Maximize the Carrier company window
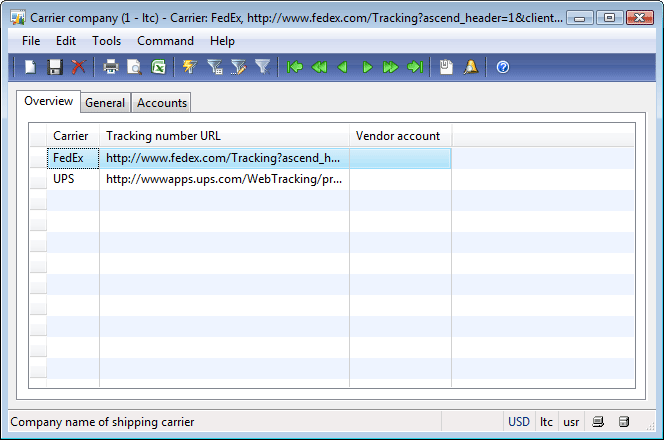664x440 pixels. 609,18
